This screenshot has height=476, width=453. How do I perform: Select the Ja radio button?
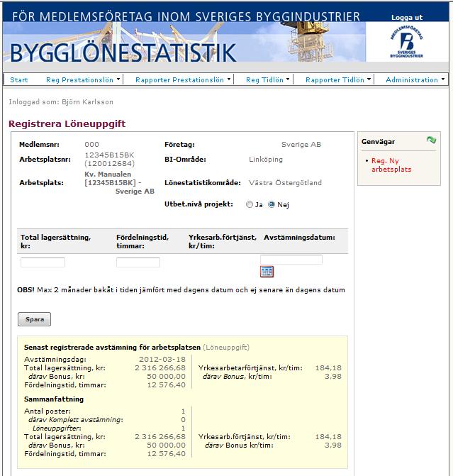tap(249, 204)
